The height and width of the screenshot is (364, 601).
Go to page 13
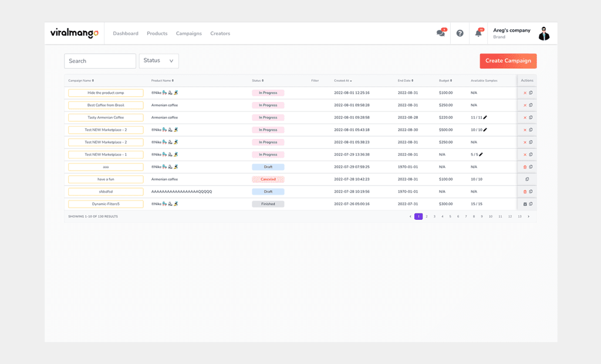pos(520,217)
